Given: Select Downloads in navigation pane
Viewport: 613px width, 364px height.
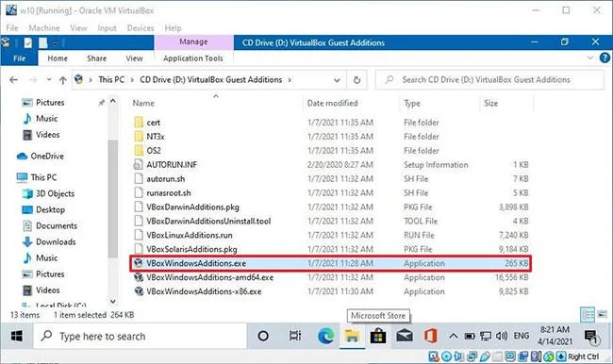Looking at the screenshot, I should coord(49,241).
